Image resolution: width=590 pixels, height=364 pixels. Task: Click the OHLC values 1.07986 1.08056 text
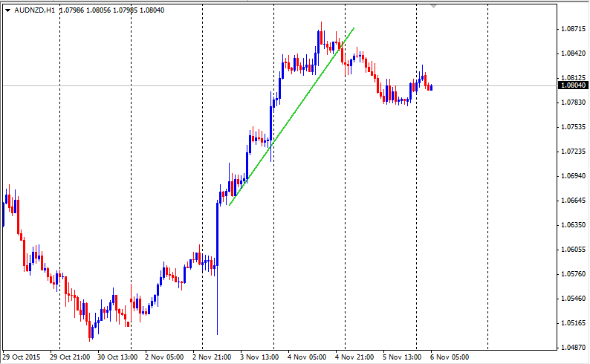pos(85,10)
